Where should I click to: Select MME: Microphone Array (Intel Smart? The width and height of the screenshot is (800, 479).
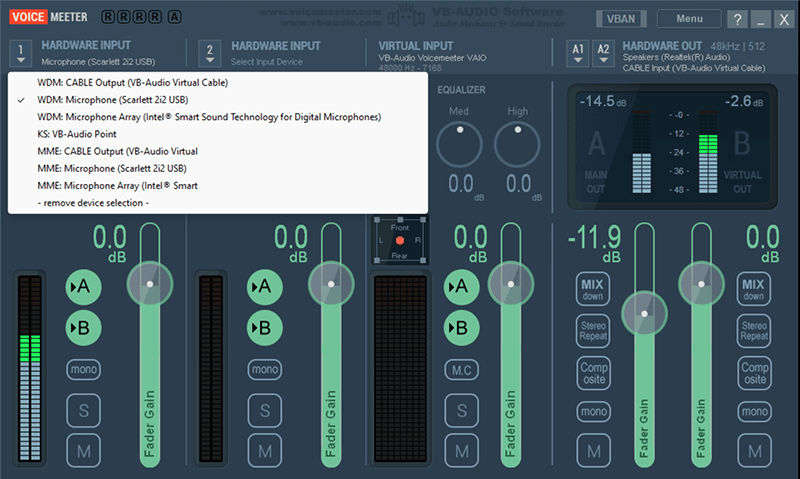click(218, 186)
